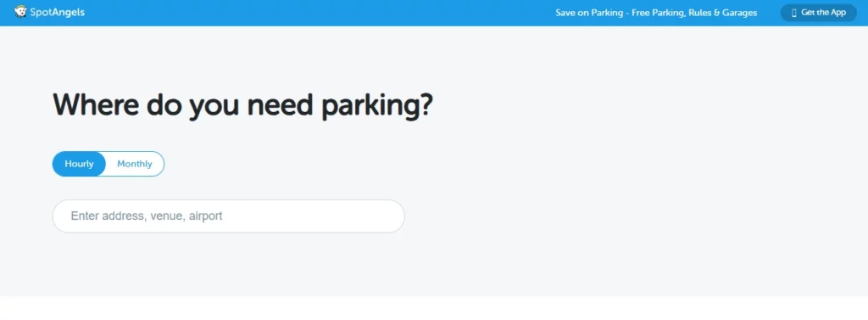Click the 'airport' word in the search box
The width and height of the screenshot is (868, 320).
pos(205,216)
